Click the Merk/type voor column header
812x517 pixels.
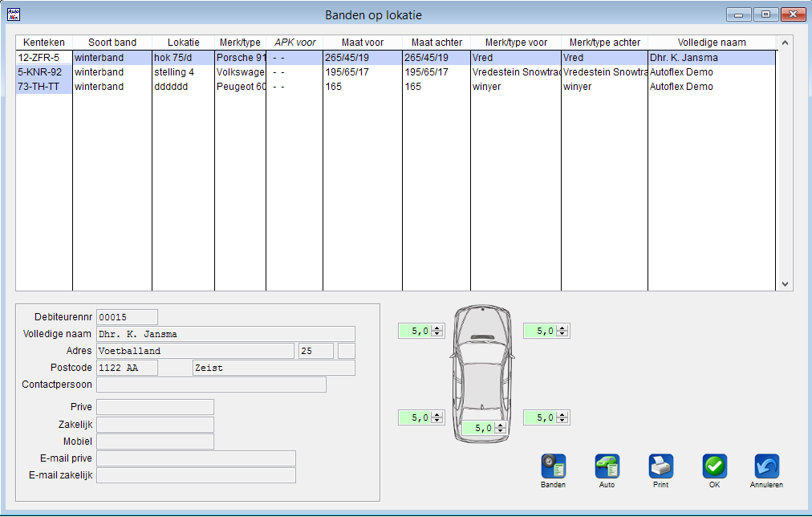tap(516, 43)
